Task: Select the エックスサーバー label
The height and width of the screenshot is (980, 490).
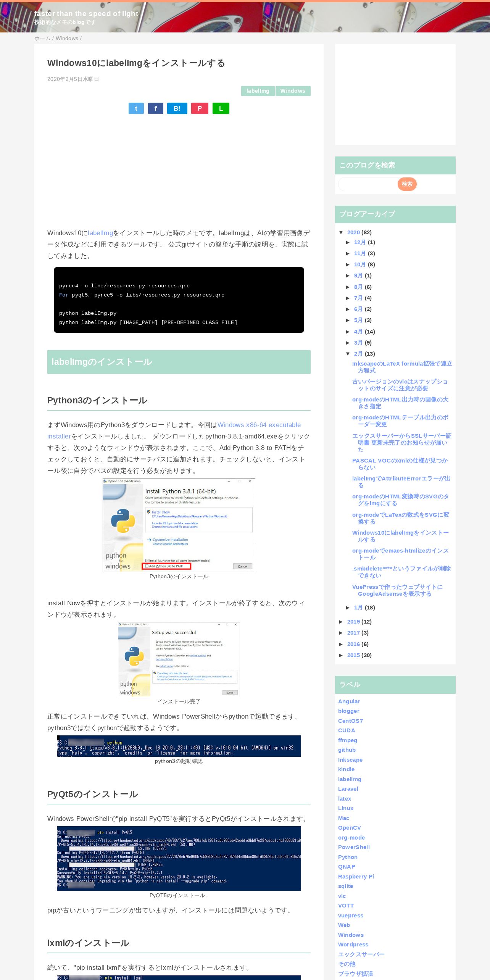Action: click(x=361, y=954)
